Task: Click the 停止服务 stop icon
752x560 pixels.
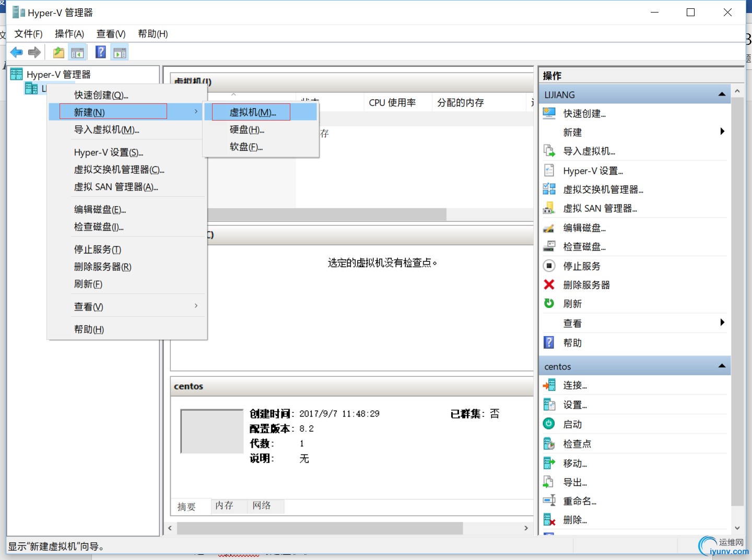Action: [x=549, y=266]
